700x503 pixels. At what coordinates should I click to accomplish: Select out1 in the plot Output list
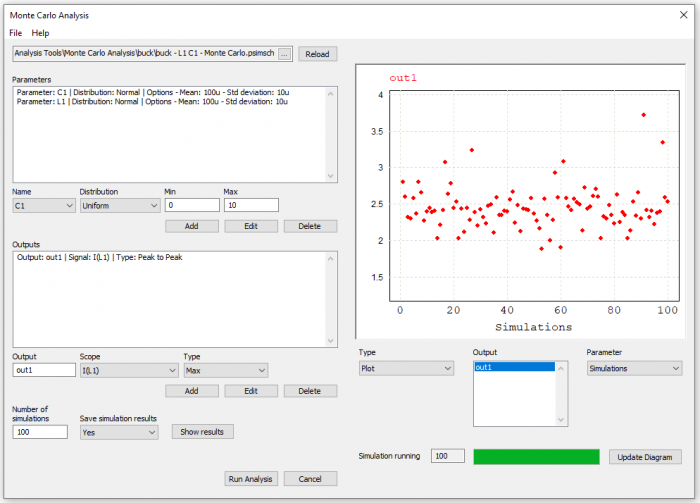pyautogui.click(x=514, y=367)
